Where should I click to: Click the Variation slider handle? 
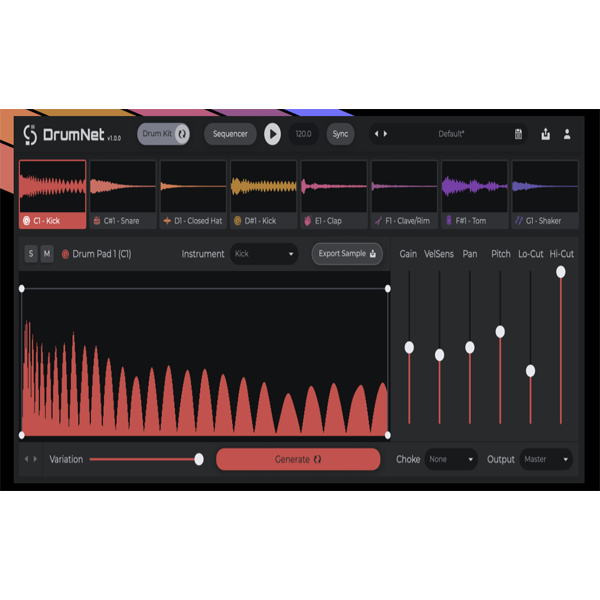(199, 459)
